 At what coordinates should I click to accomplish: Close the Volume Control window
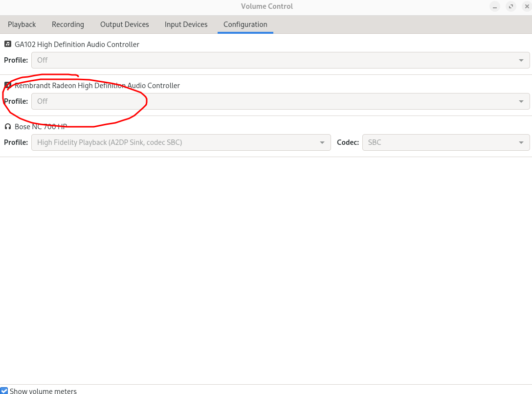526,6
